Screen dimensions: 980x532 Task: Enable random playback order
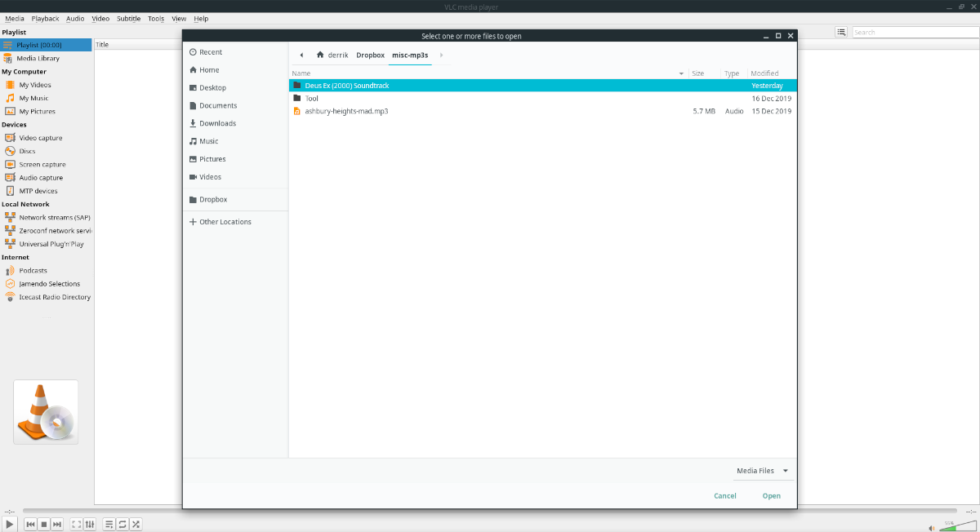[135, 524]
